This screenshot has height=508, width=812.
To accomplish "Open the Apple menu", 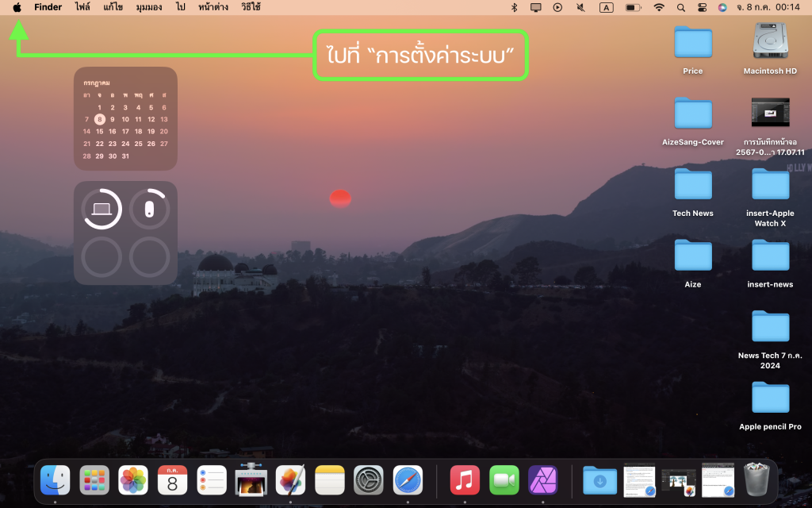I will tap(17, 7).
